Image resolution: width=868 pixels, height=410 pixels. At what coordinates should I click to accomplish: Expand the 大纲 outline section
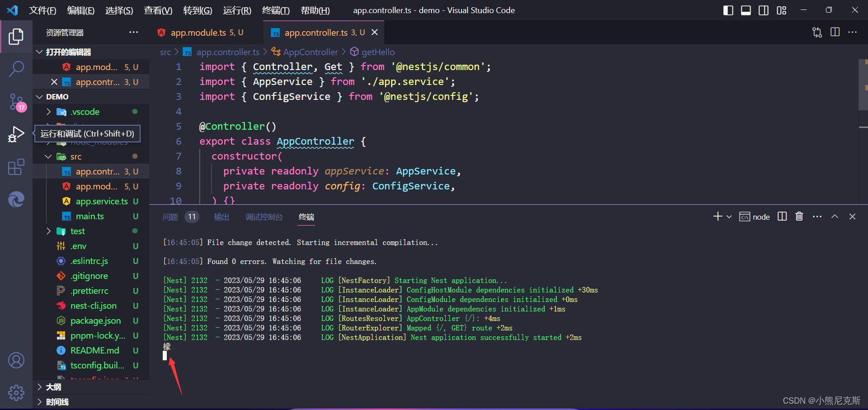[91, 387]
